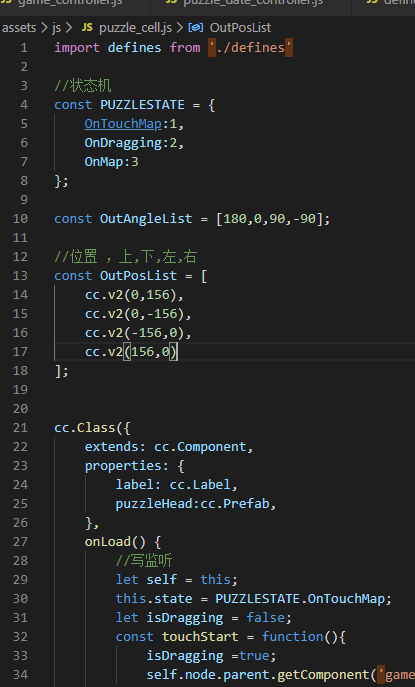Click the cc.Class call on line 21
This screenshot has width=415, height=687.
[85, 428]
